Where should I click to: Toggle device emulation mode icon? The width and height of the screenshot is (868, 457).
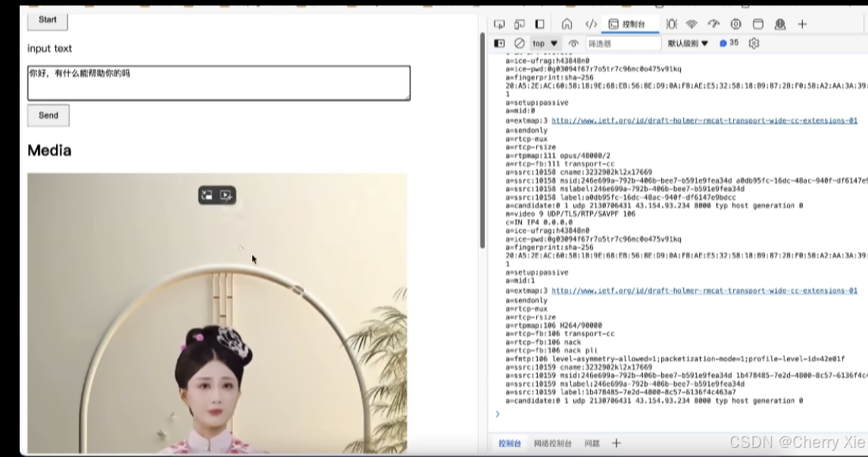(x=520, y=24)
